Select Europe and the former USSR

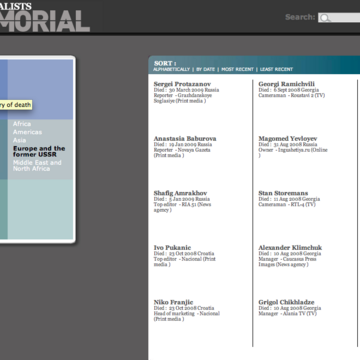pyautogui.click(x=39, y=151)
